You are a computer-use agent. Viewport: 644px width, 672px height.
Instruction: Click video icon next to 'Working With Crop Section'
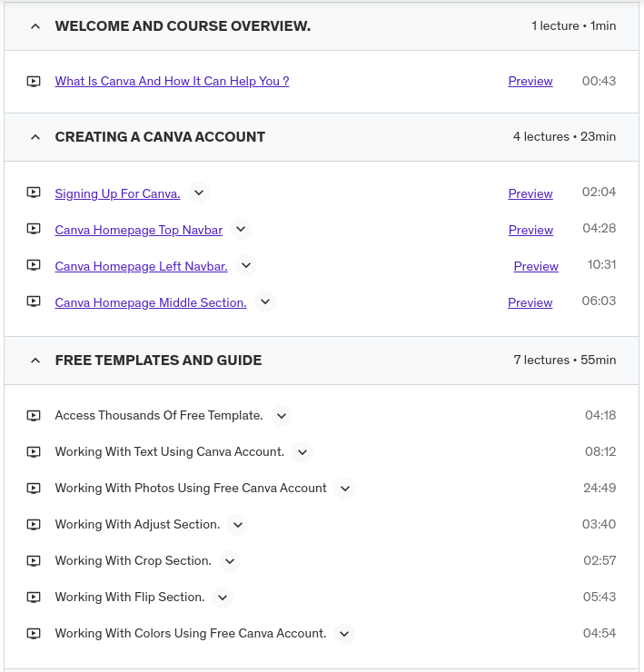pos(34,560)
